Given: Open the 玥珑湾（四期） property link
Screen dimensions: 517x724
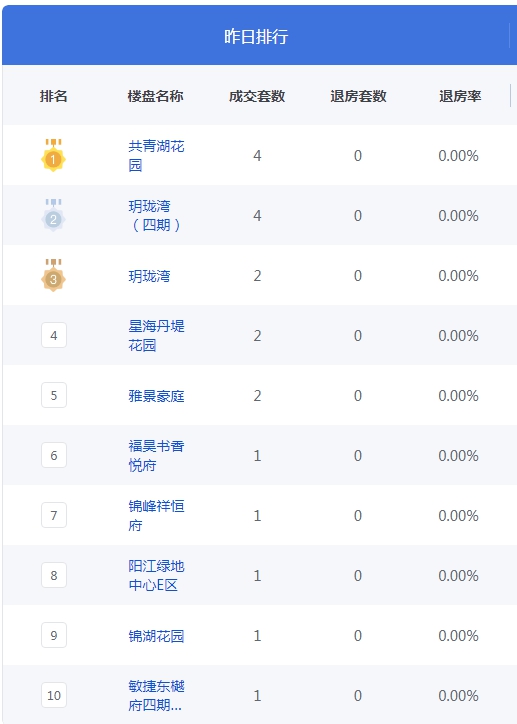Looking at the screenshot, I should (x=156, y=216).
